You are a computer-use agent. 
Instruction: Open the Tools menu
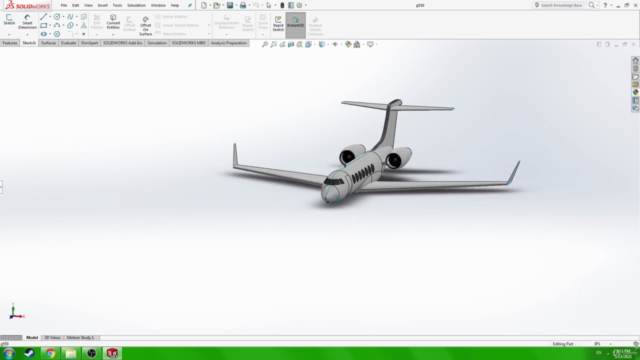point(117,5)
